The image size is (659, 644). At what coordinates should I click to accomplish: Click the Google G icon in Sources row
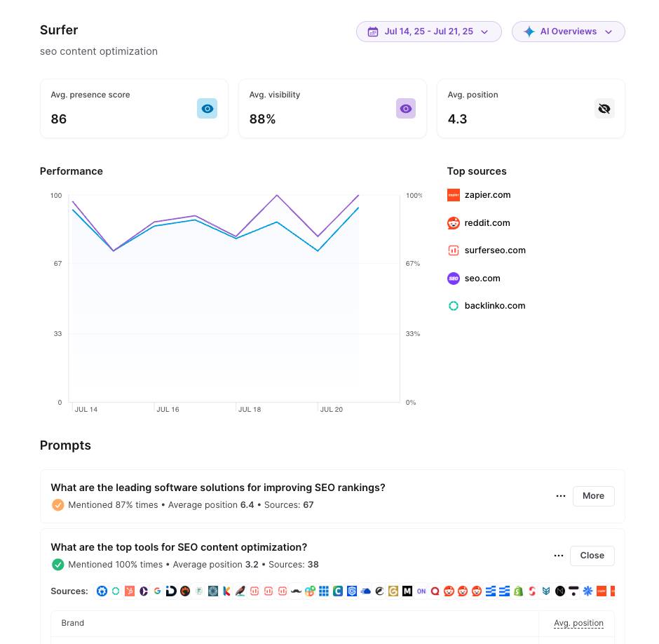tap(157, 591)
